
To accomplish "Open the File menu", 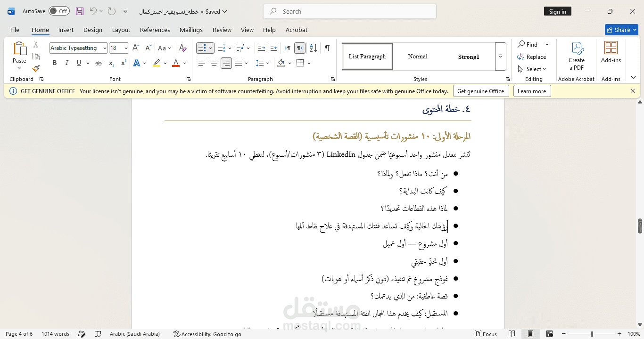I will pyautogui.click(x=15, y=30).
